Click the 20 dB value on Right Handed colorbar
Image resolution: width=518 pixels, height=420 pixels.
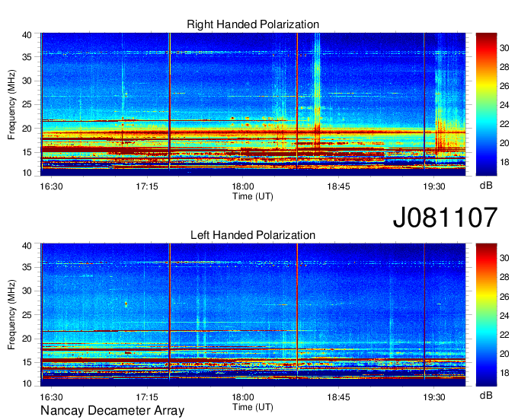[504, 143]
